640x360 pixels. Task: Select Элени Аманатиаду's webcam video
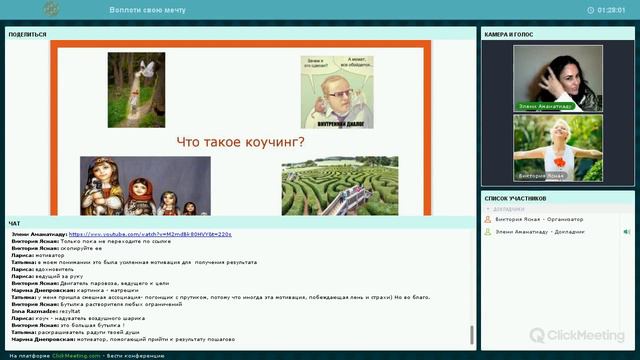pyautogui.click(x=558, y=78)
